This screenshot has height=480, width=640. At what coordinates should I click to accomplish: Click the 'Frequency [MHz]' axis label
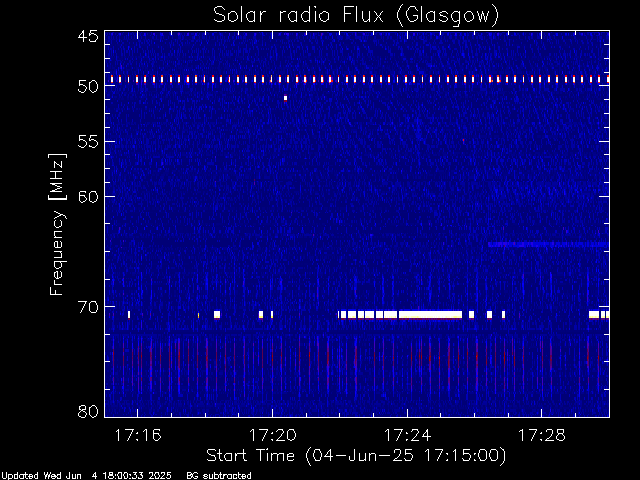pyautogui.click(x=57, y=224)
